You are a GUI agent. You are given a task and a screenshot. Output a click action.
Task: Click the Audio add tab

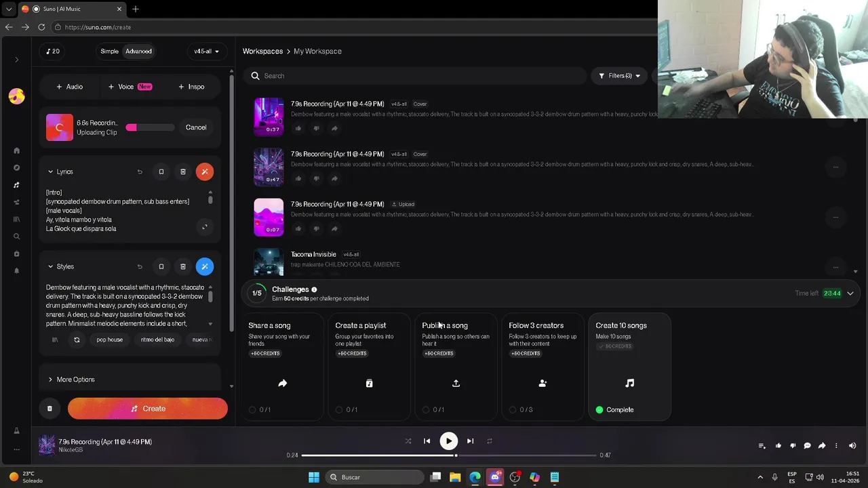[x=69, y=87]
